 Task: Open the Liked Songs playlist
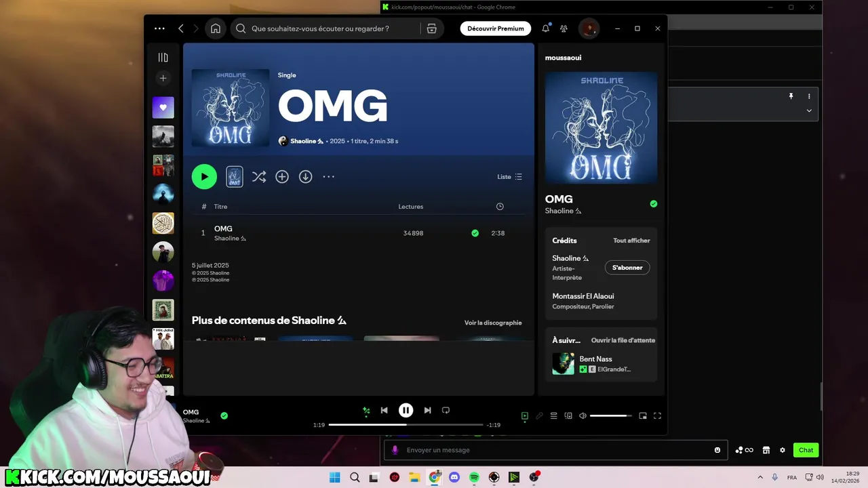tap(163, 107)
